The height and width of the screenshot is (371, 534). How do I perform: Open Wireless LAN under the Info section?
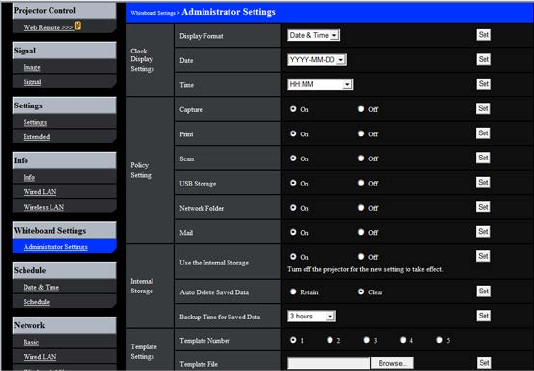click(x=44, y=207)
